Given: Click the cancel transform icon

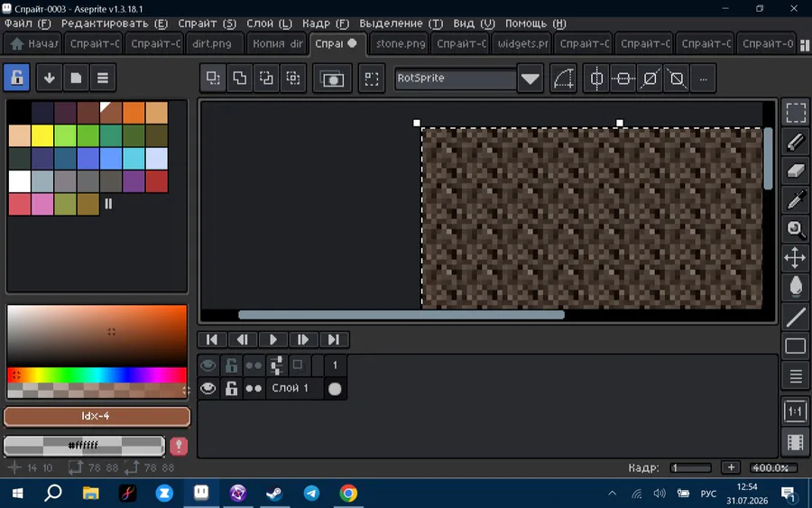Looking at the screenshot, I should [677, 79].
